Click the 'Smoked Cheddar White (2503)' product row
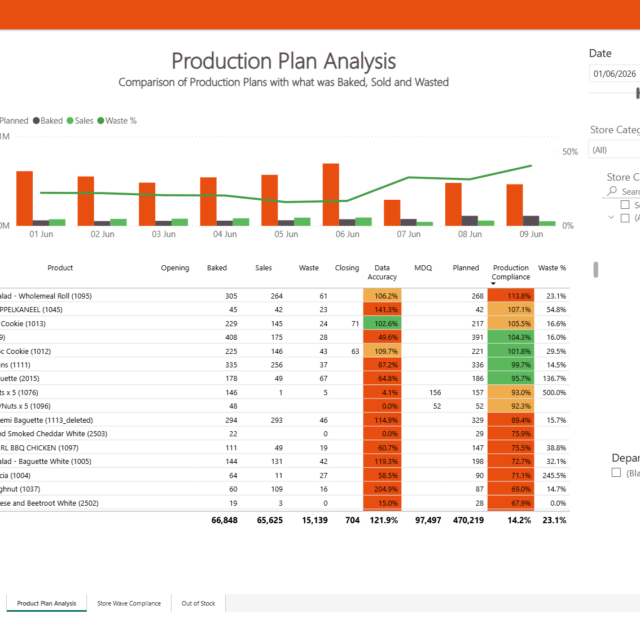The image size is (640, 640). [x=284, y=434]
